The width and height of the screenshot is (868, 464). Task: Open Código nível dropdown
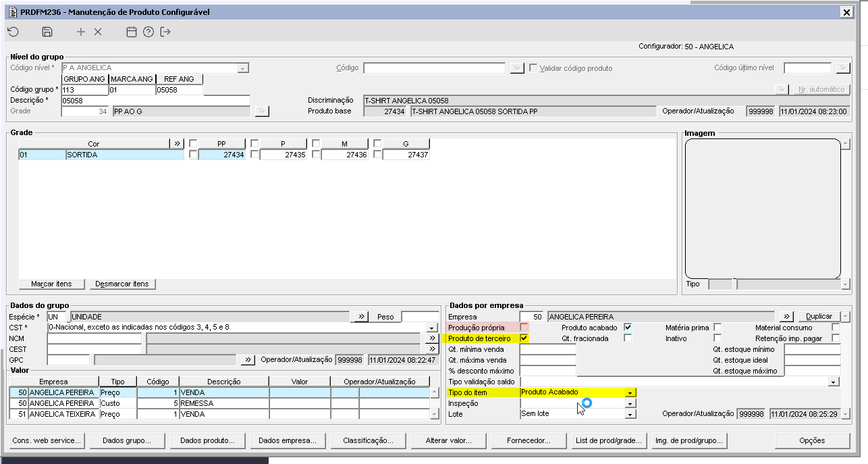click(x=243, y=68)
